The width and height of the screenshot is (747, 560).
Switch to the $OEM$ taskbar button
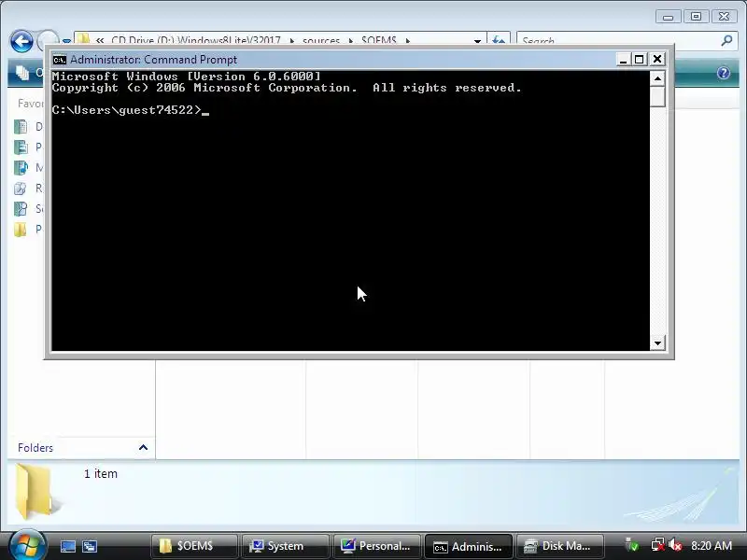194,546
